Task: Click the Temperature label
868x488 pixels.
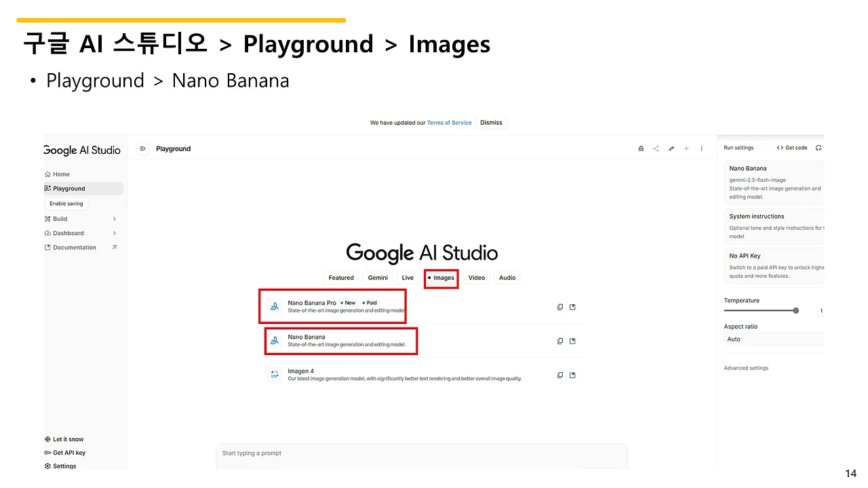Action: [741, 300]
